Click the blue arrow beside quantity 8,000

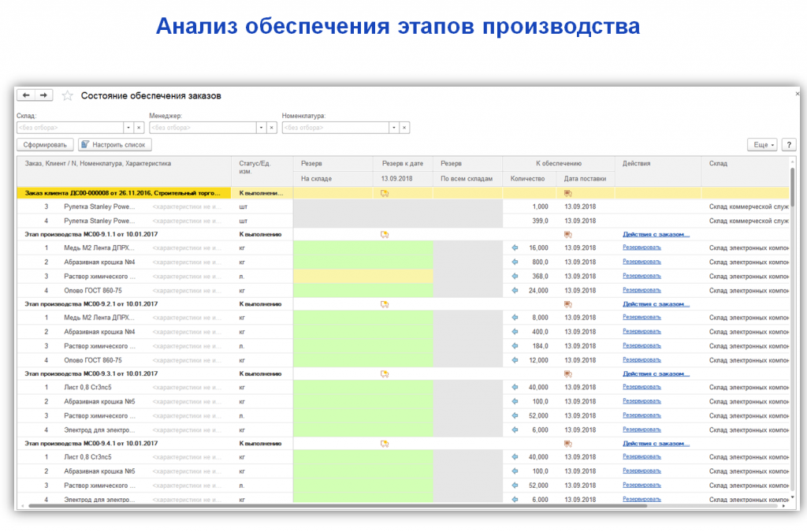(x=515, y=318)
